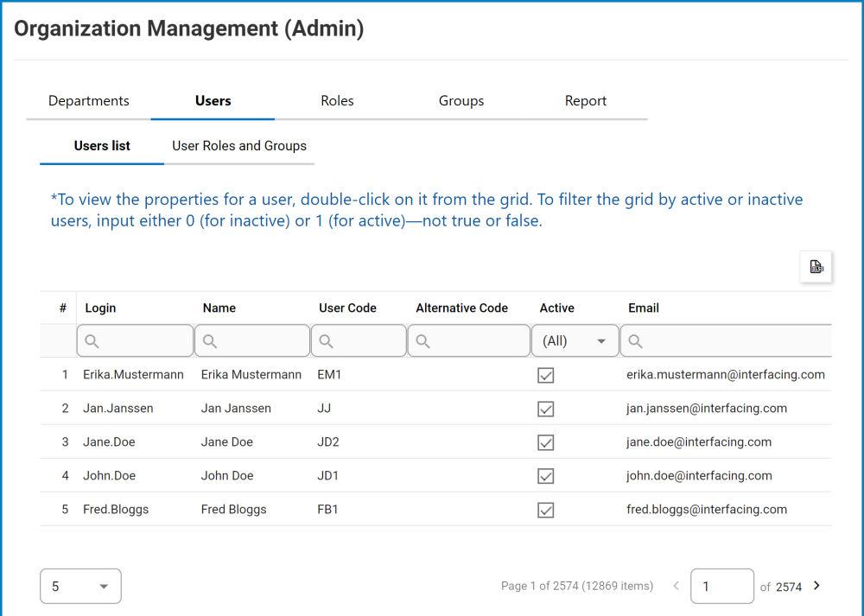Toggle Active checkbox for Fred Bloggs

(x=546, y=510)
